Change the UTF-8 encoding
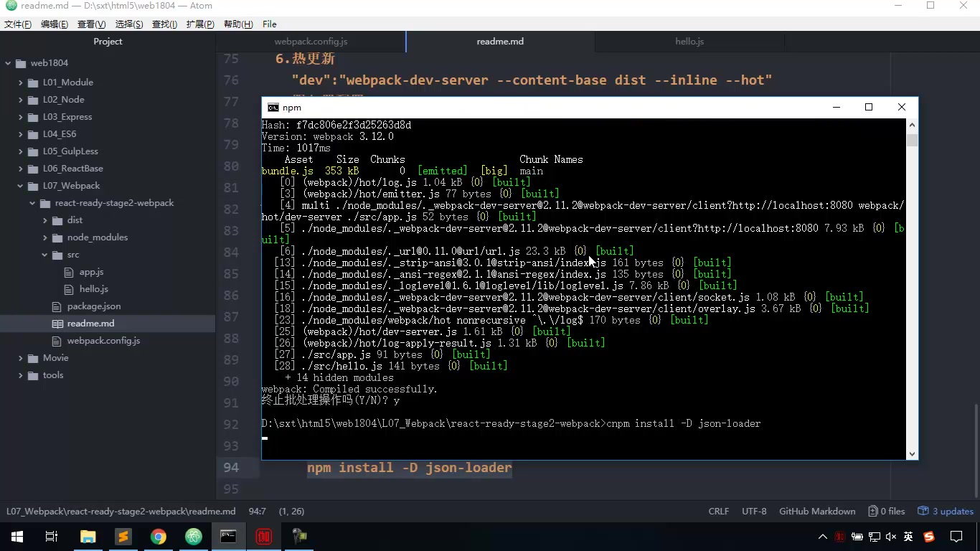Image resolution: width=980 pixels, height=551 pixels. click(754, 512)
